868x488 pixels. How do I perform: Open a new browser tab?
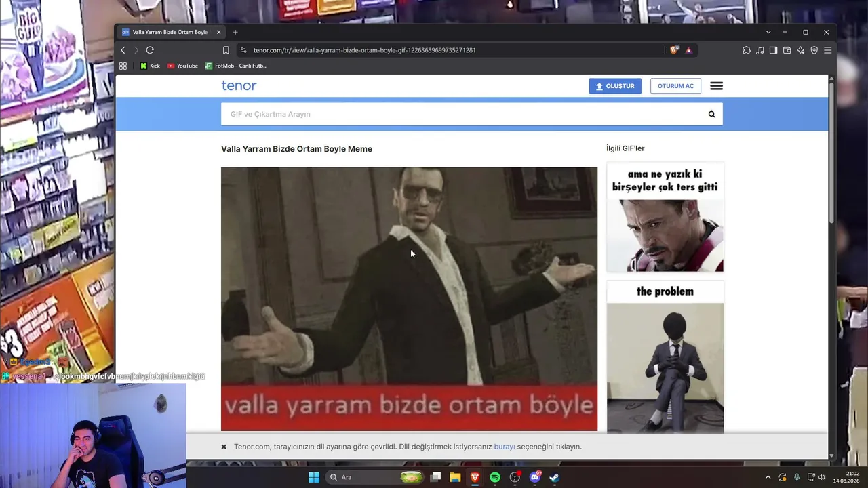tap(235, 32)
